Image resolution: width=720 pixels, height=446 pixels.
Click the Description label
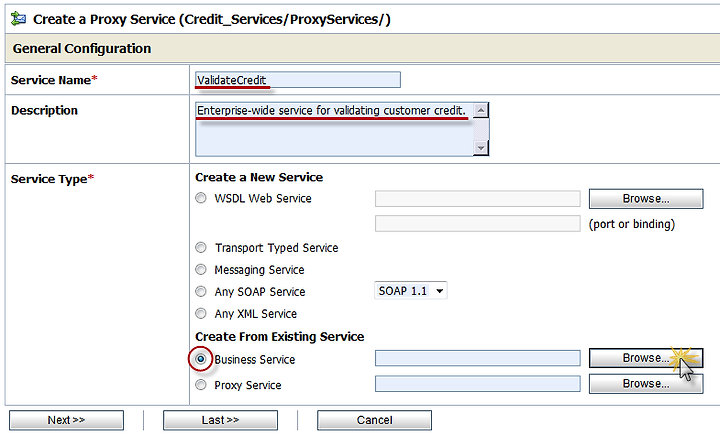tap(44, 110)
